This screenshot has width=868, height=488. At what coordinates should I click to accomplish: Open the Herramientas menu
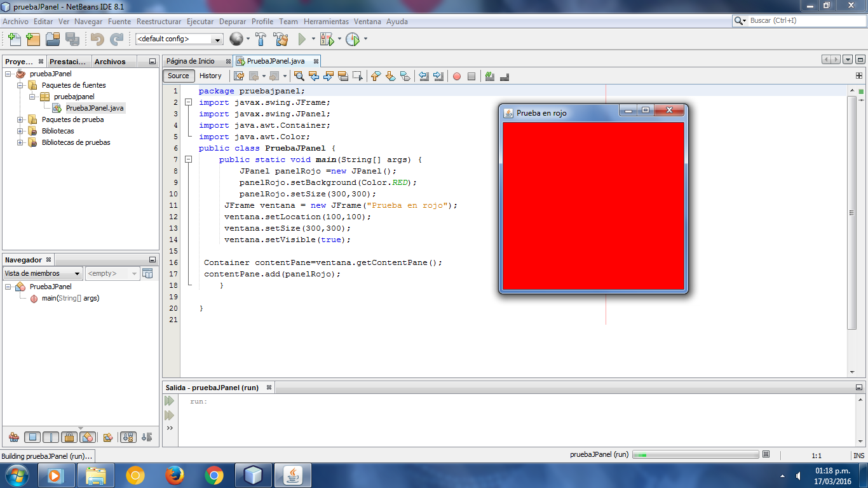pyautogui.click(x=326, y=22)
